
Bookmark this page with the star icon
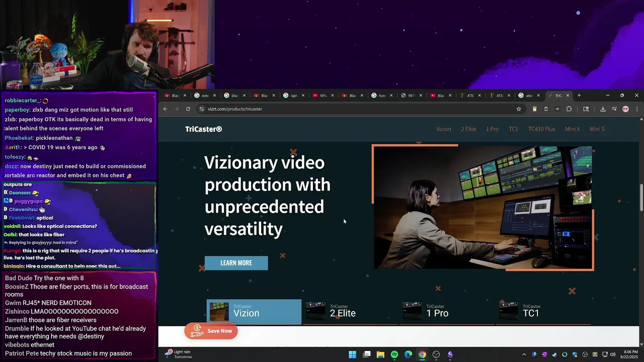(x=519, y=109)
